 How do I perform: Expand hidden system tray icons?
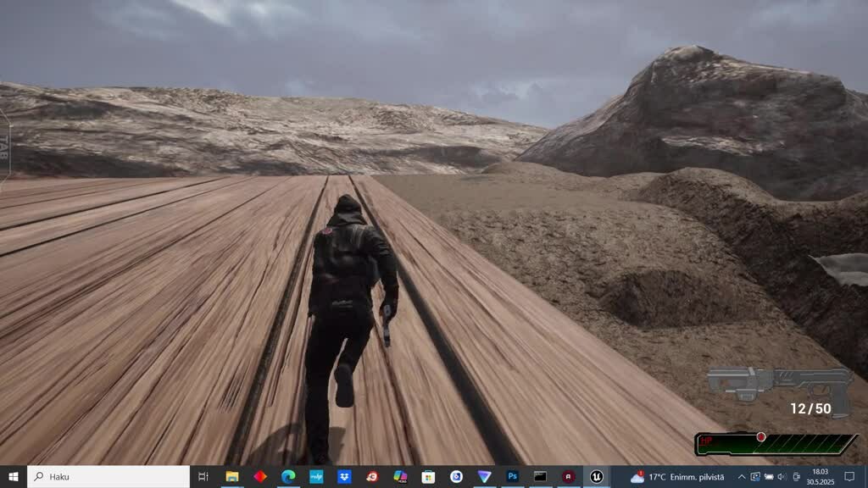tap(742, 477)
